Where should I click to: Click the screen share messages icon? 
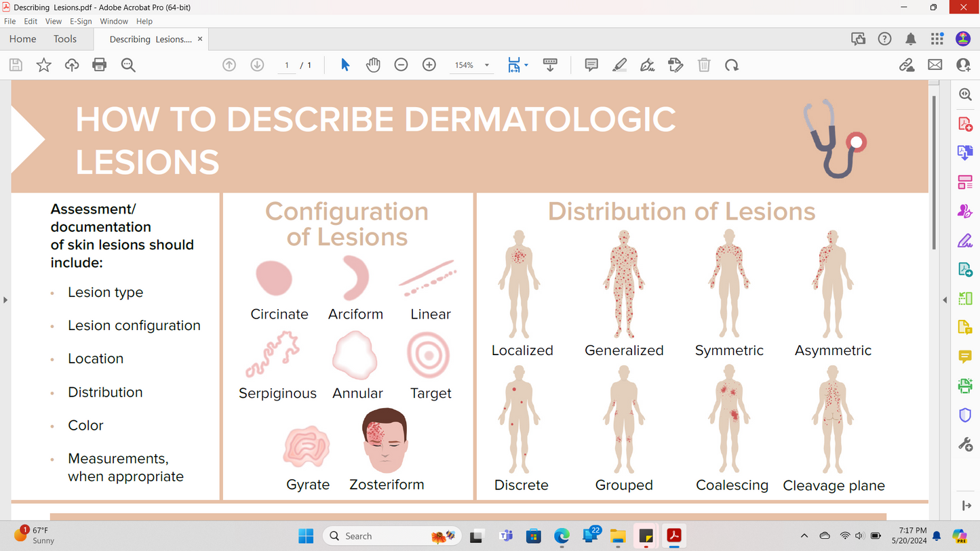coord(858,39)
